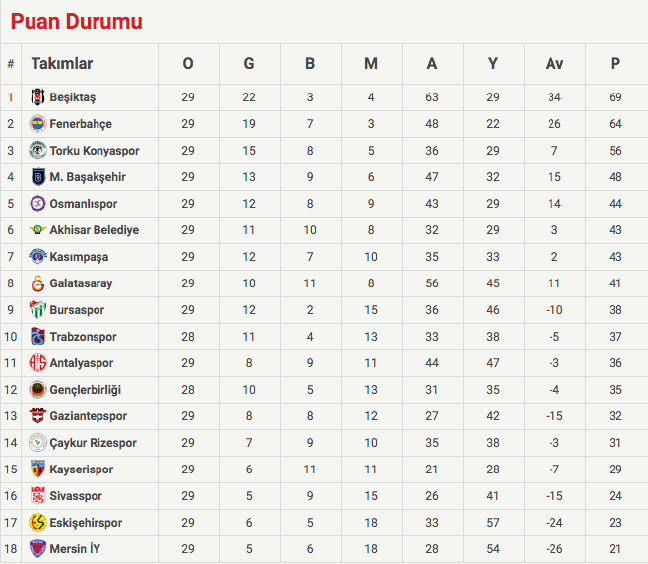Click the Galatasaray team logo
This screenshot has width=648, height=564.
point(38,283)
